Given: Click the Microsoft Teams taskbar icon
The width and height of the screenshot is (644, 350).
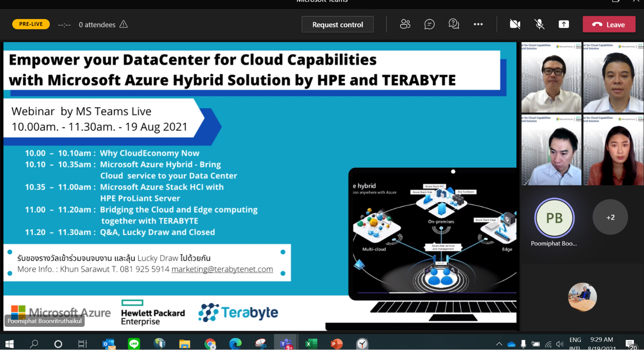Looking at the screenshot, I should (286, 344).
